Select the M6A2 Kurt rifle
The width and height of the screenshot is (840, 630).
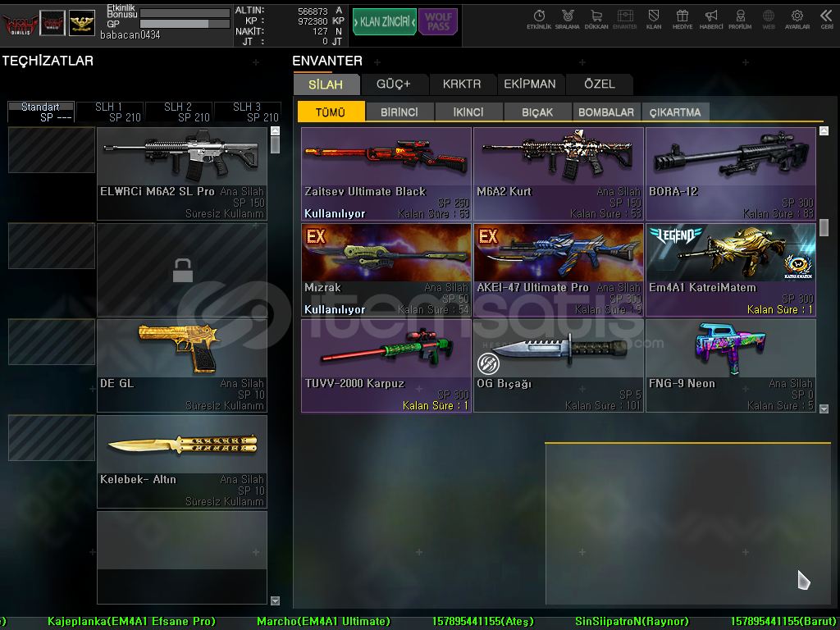click(559, 174)
